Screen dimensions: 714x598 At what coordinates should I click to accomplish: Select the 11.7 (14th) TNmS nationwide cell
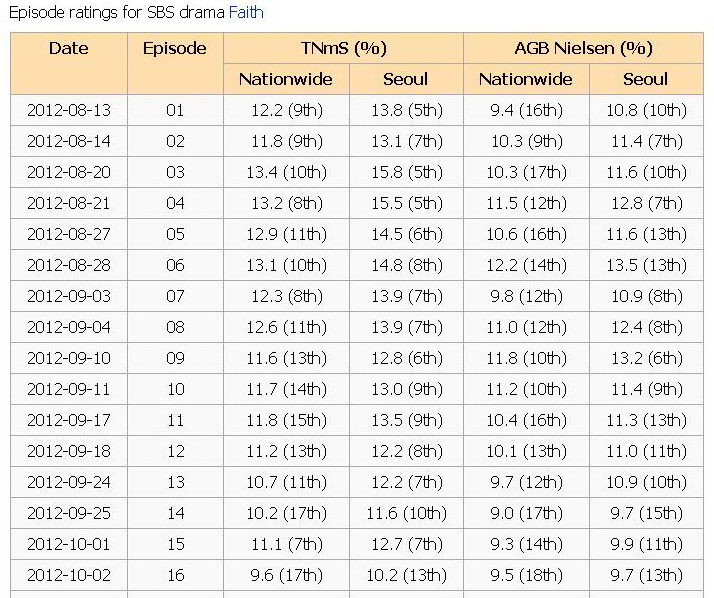coord(286,389)
